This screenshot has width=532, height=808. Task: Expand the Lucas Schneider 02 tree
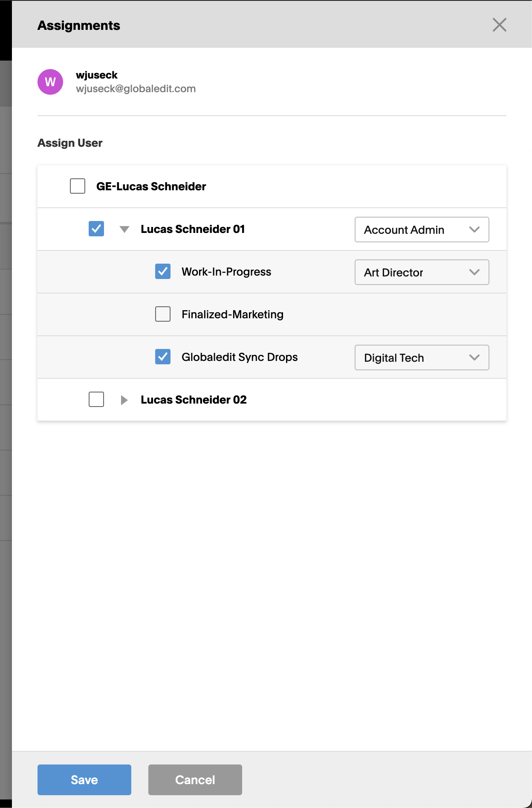point(124,400)
